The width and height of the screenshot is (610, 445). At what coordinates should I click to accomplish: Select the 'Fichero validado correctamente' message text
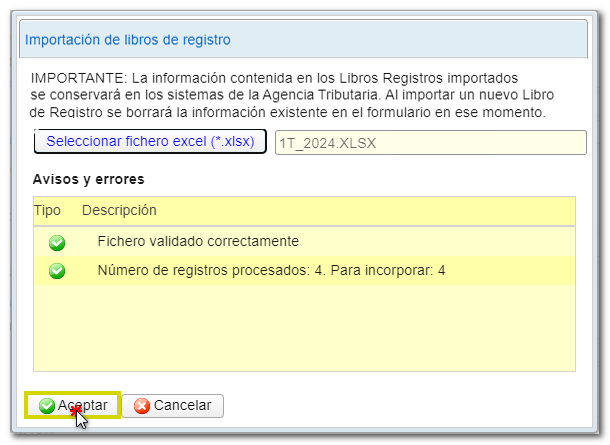pyautogui.click(x=198, y=242)
